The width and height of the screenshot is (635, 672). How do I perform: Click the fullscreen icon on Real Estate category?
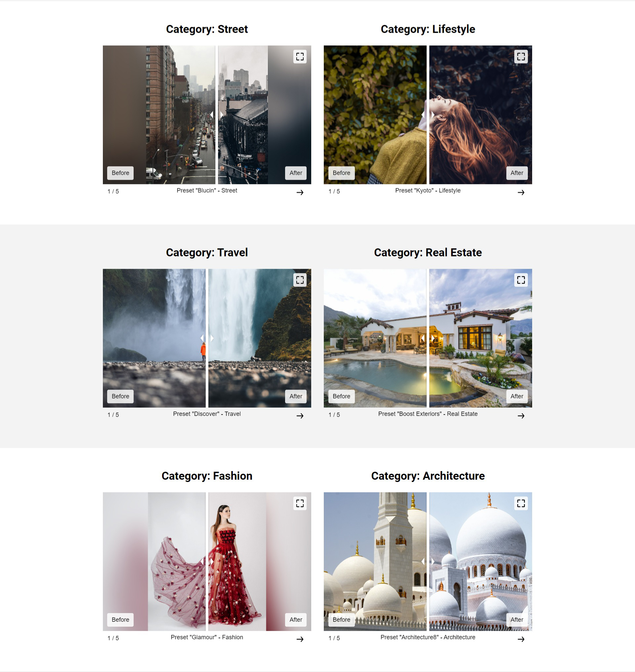coord(521,279)
